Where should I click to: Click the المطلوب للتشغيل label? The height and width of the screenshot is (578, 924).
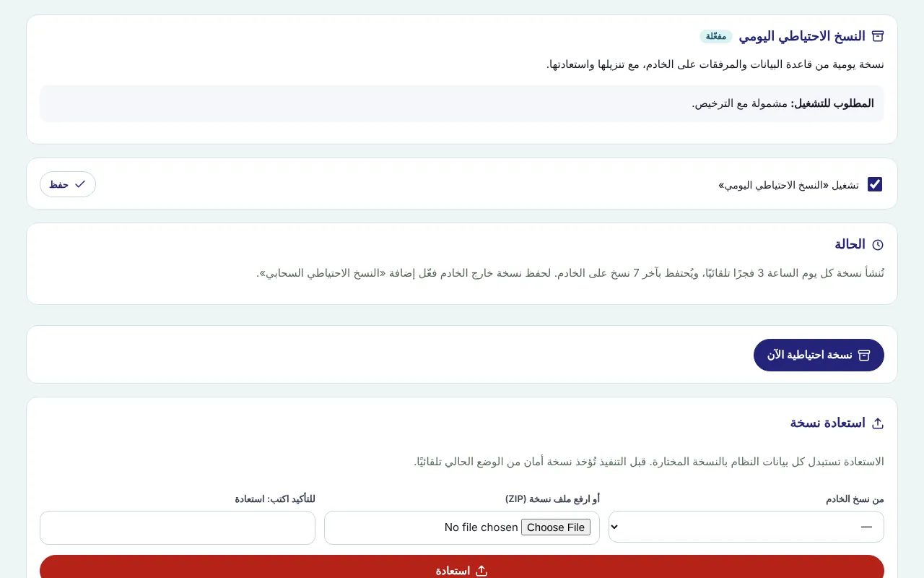pyautogui.click(x=832, y=103)
